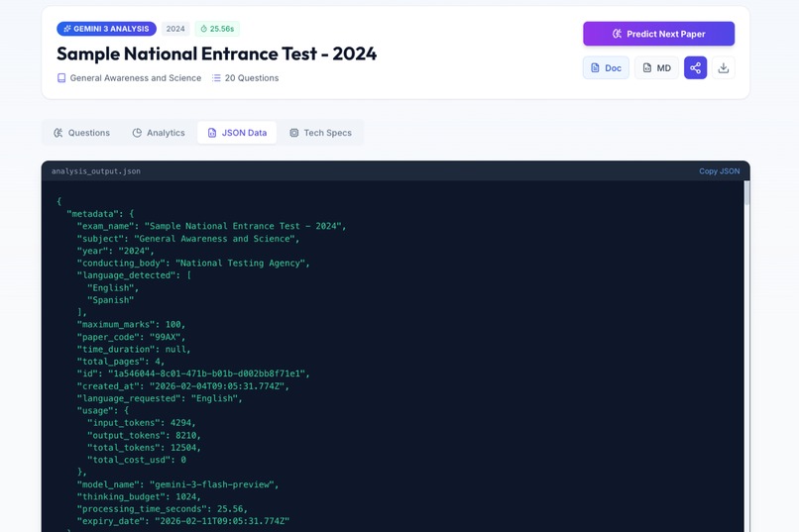
Task: Click the Copy JSON link
Action: (x=719, y=171)
